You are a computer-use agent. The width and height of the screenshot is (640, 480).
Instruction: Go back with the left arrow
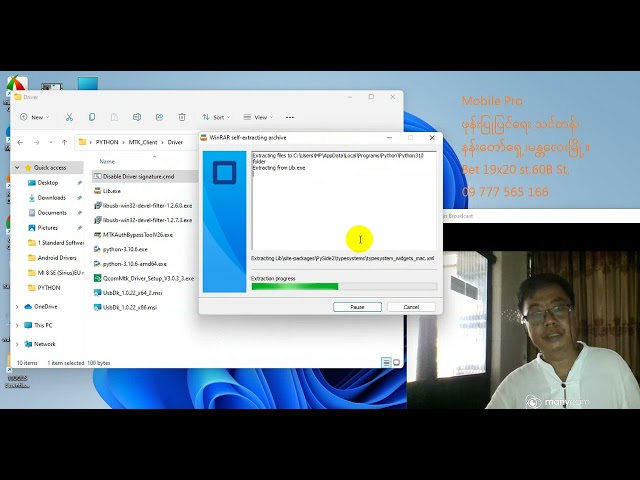point(20,142)
